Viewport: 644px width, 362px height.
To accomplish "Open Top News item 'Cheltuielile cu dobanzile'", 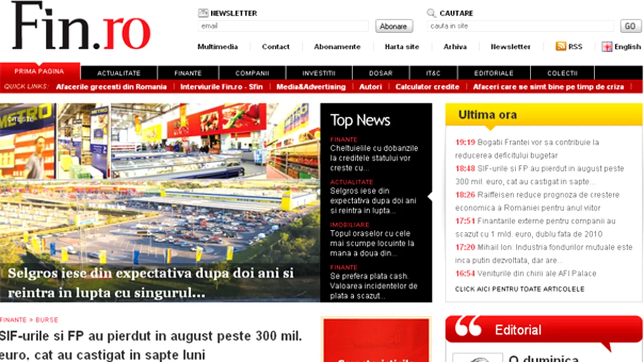I will coord(374,158).
